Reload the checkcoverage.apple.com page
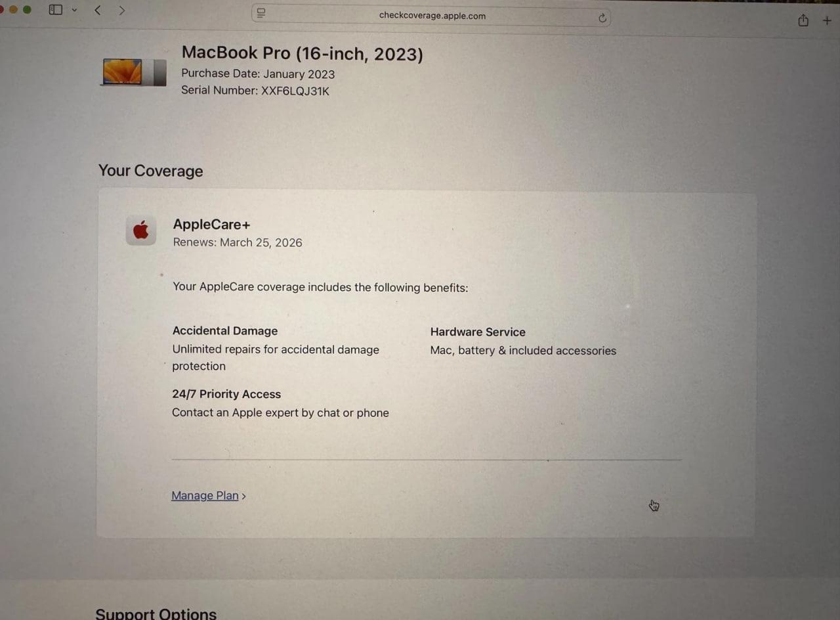 click(602, 18)
